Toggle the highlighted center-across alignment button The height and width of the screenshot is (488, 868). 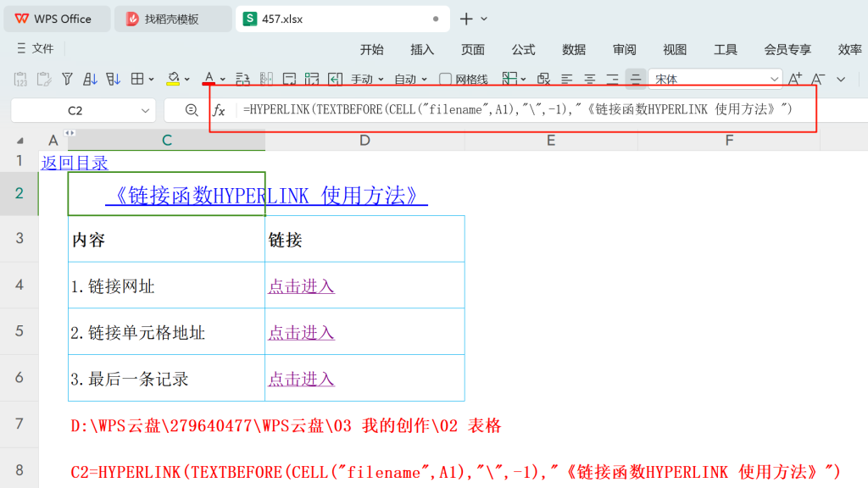pos(636,79)
